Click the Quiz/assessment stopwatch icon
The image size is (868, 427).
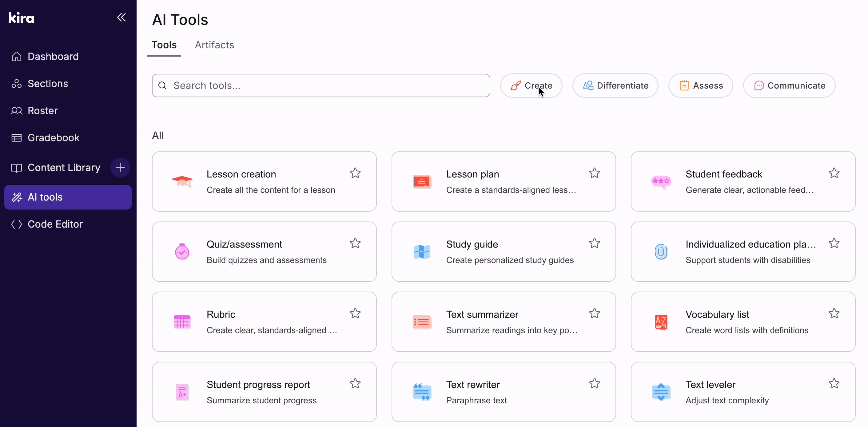pos(182,251)
